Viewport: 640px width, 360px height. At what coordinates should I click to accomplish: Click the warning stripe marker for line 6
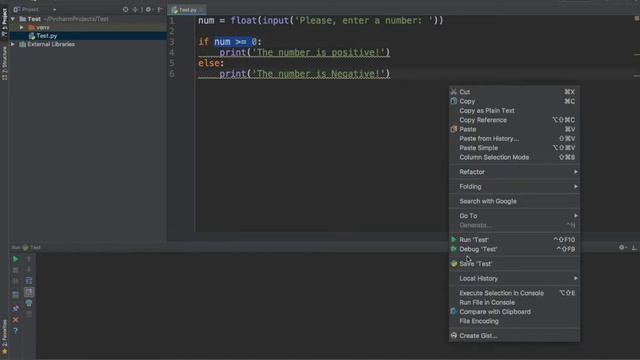click(637, 76)
